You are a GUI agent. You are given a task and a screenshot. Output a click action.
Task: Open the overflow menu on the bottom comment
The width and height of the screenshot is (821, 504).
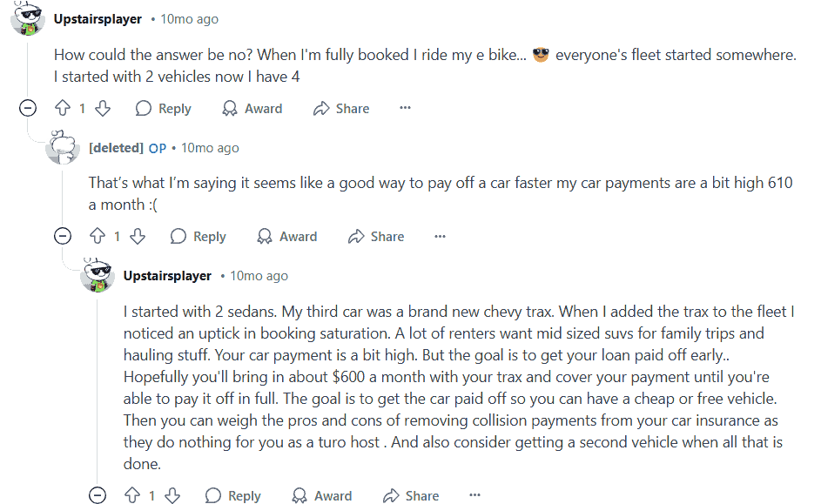pyautogui.click(x=474, y=494)
